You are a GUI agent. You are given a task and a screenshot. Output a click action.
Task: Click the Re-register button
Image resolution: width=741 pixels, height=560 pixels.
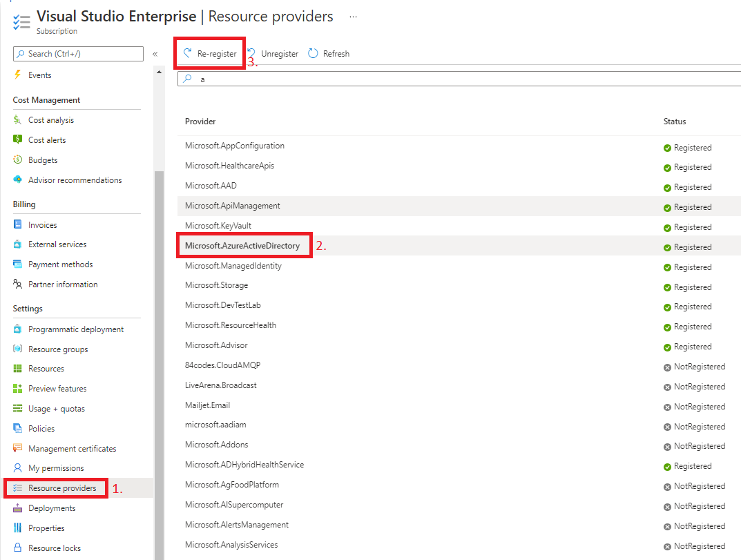click(x=211, y=53)
